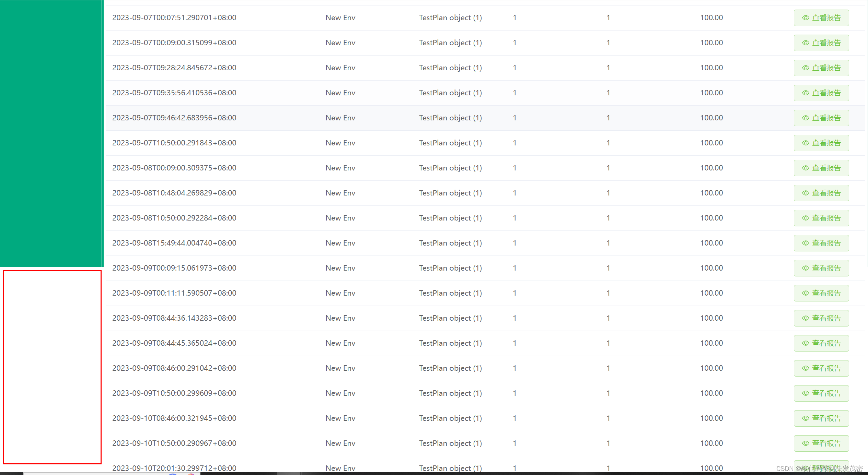This screenshot has width=868, height=475.
Task: Open 查看报告 for 2023-09-08T10:50:00 entry
Action: pos(821,218)
